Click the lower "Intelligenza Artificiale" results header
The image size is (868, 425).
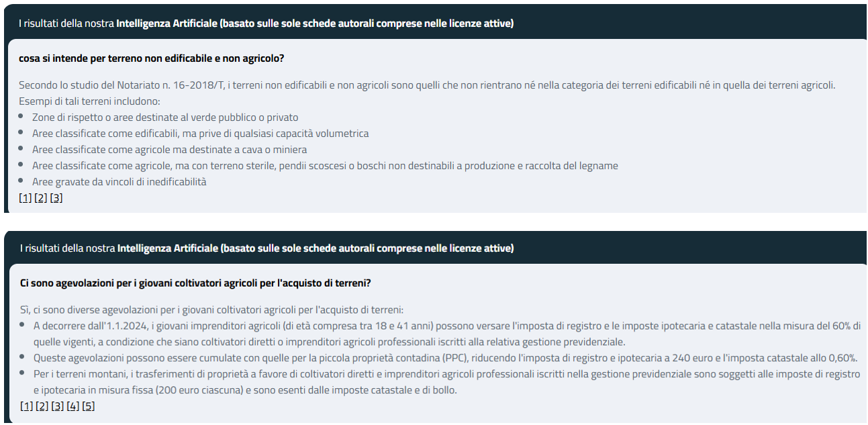point(267,248)
